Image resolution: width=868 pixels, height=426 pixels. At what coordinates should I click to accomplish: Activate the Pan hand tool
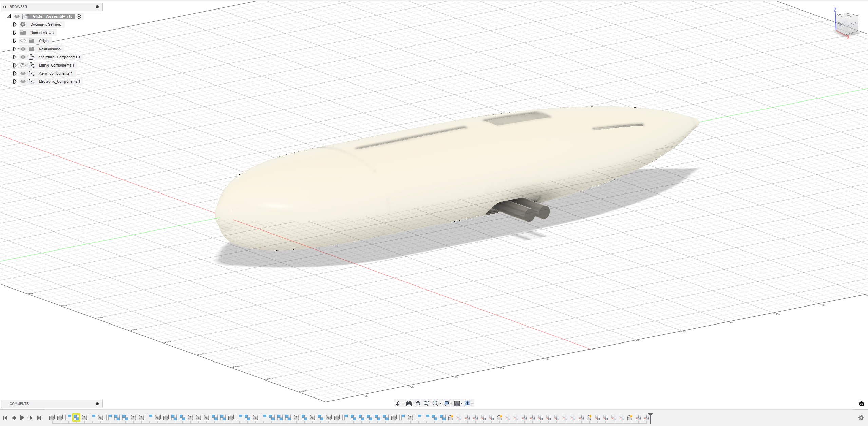pos(418,403)
